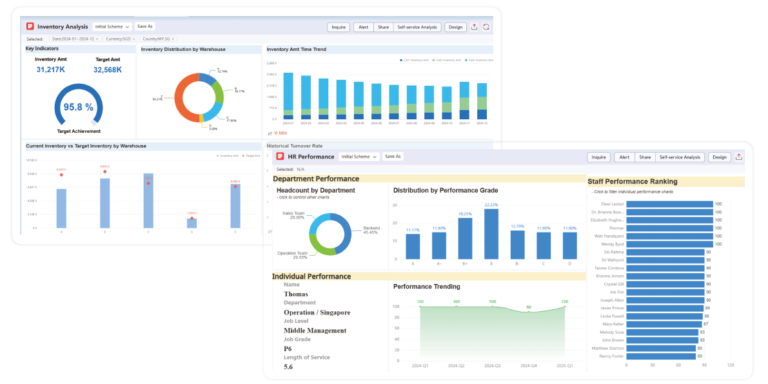Remove the Date 2024-01~2024-12 filter chip
The height and width of the screenshot is (384, 768).
(x=97, y=39)
